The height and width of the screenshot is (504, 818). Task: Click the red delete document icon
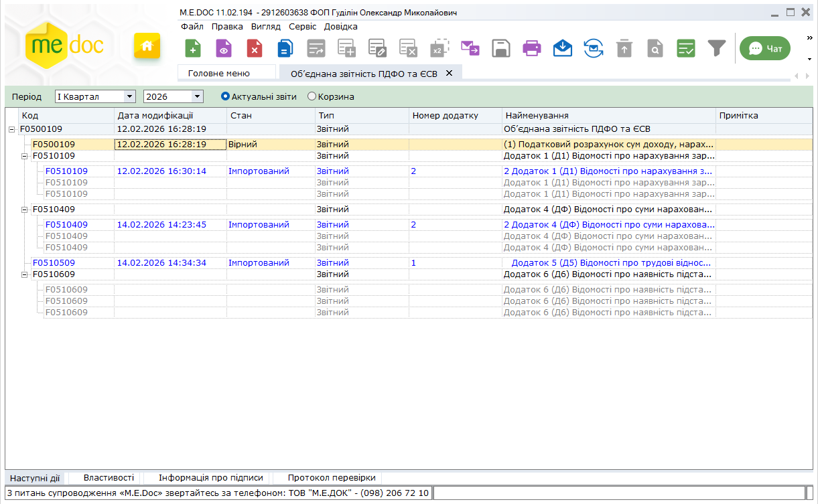click(255, 48)
